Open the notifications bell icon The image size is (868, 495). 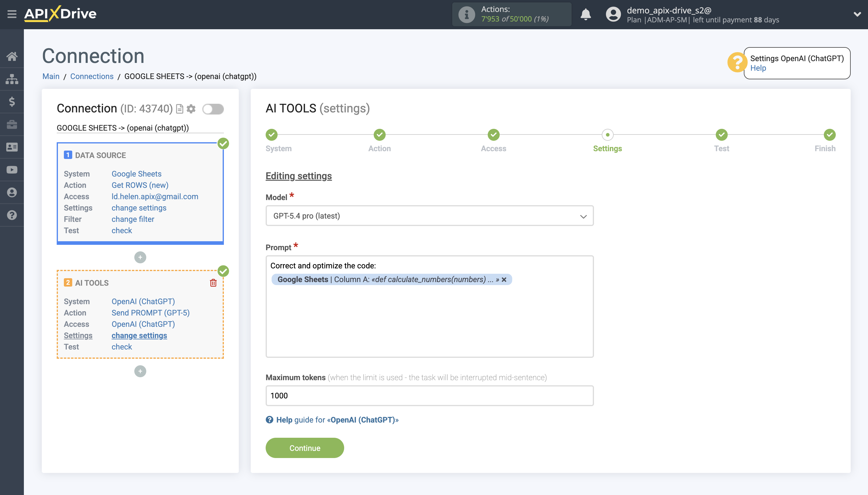click(586, 14)
